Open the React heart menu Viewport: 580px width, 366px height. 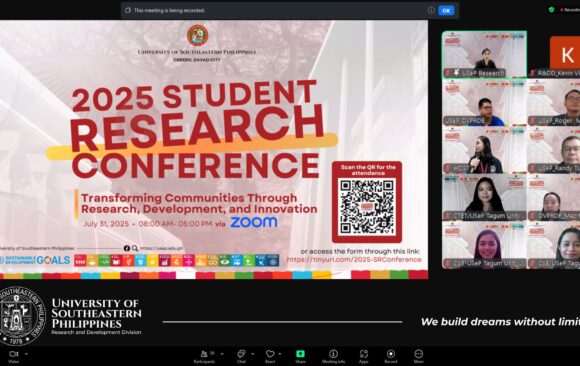tap(270, 356)
